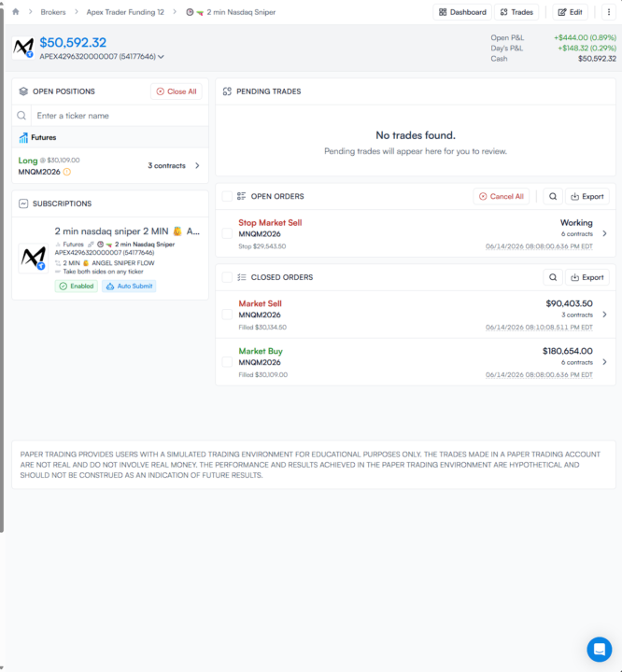This screenshot has height=672, width=622.
Task: Export the closed orders list
Action: 587,277
